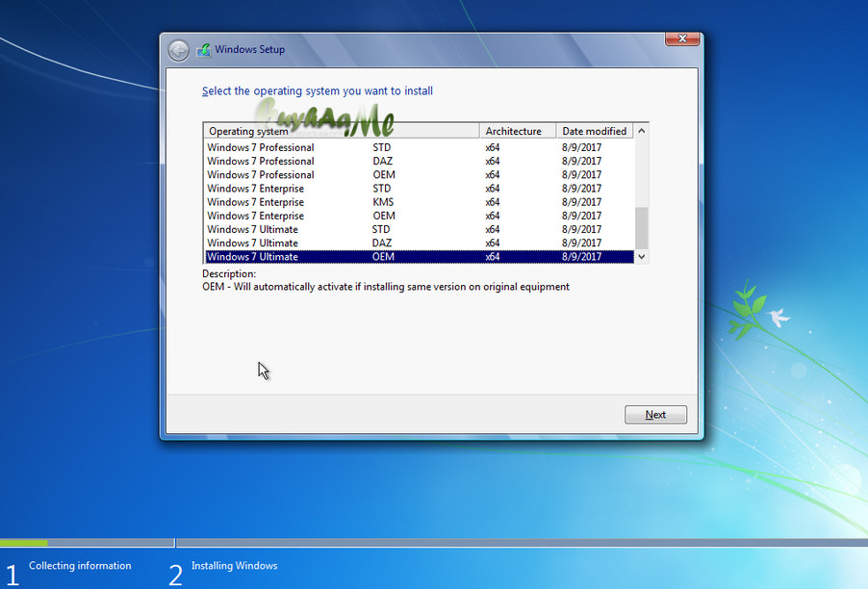Select Windows 7 Ultimate DAZ row
Screen dimensions: 868x589
pos(419,243)
